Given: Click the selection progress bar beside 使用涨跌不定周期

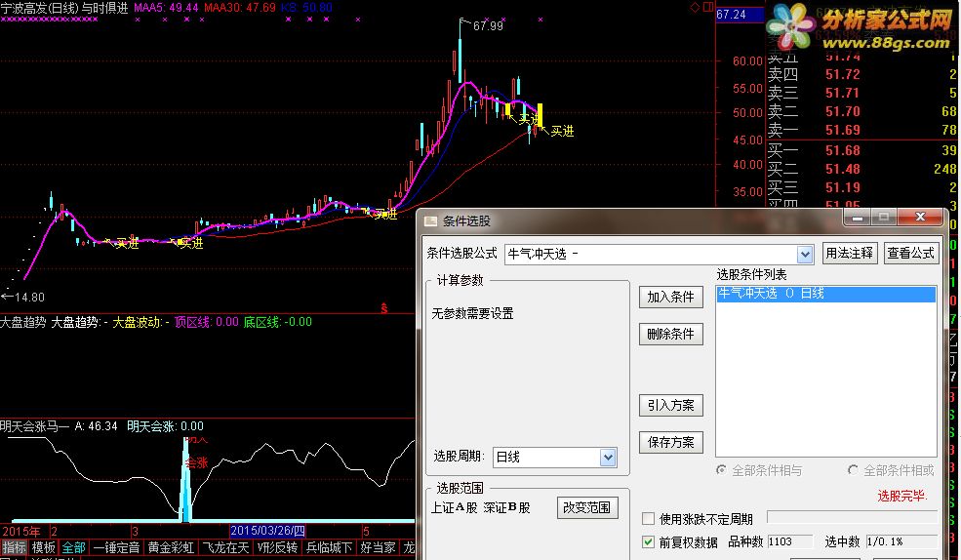Looking at the screenshot, I should pos(852,518).
